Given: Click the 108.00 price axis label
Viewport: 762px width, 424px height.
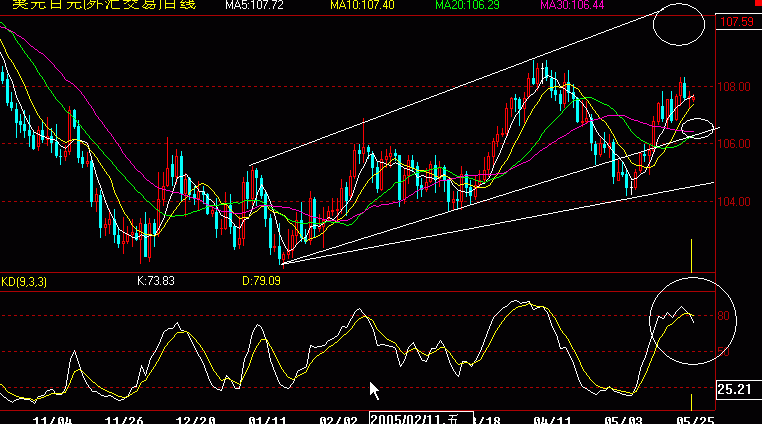Looking at the screenshot, I should (734, 87).
